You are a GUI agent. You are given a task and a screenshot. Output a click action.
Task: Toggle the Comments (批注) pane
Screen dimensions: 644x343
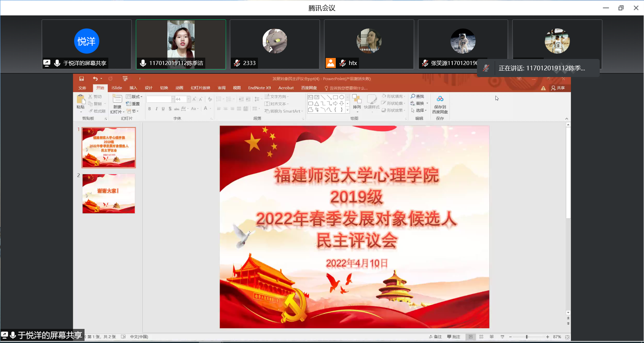454,337
